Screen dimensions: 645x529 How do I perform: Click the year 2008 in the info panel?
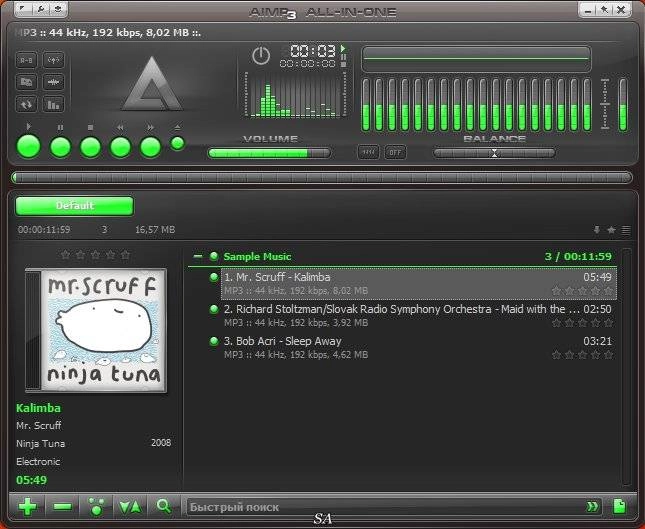tap(161, 443)
